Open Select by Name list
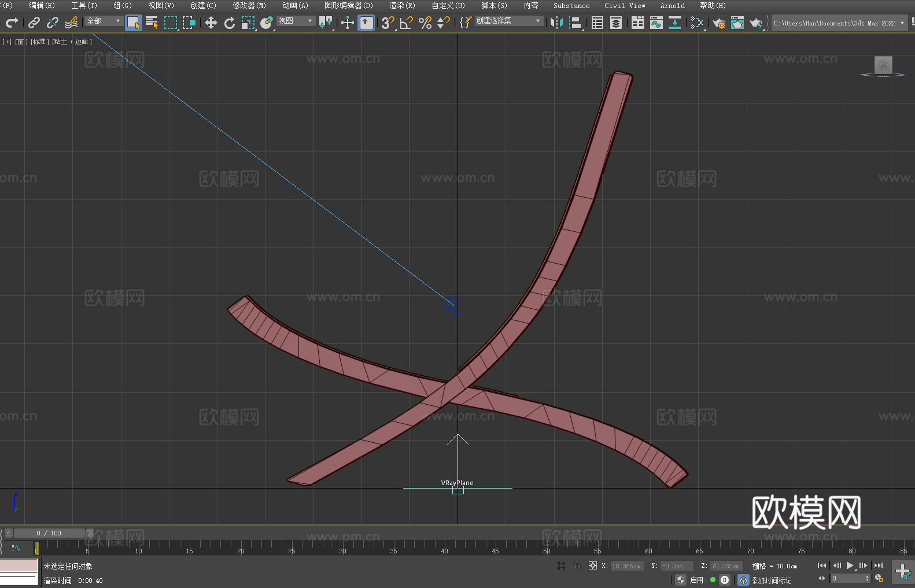The width and height of the screenshot is (915, 588). coord(152,23)
